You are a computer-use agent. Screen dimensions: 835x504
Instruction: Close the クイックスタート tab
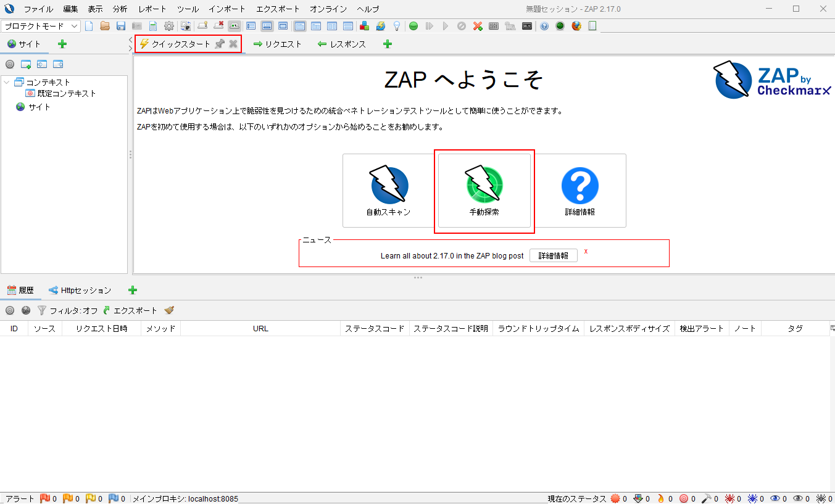[233, 44]
